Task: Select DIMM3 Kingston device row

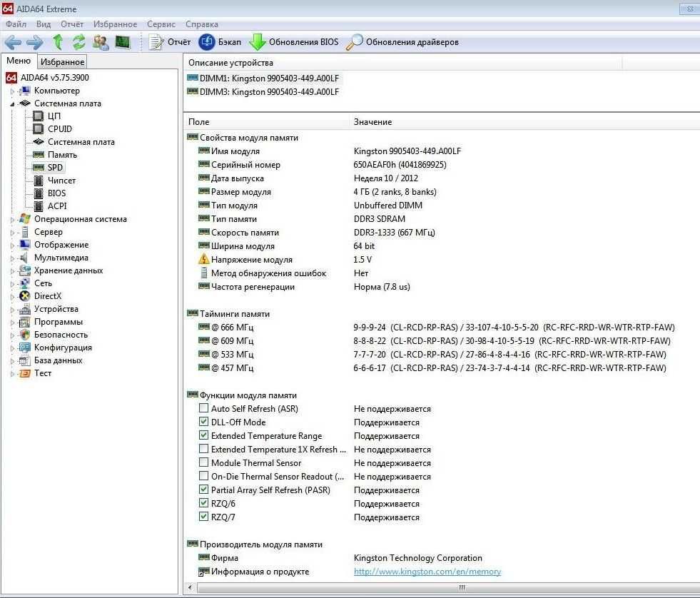Action: tap(263, 91)
